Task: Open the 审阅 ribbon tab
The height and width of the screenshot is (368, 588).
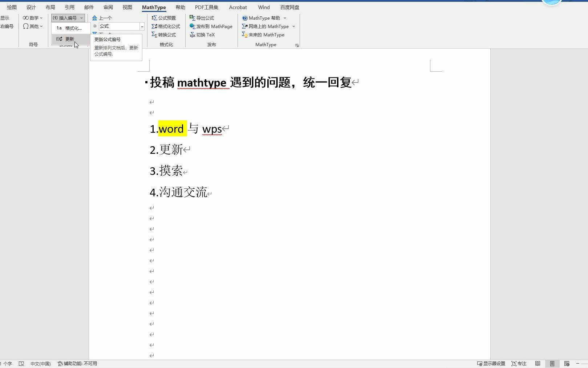Action: coord(108,7)
